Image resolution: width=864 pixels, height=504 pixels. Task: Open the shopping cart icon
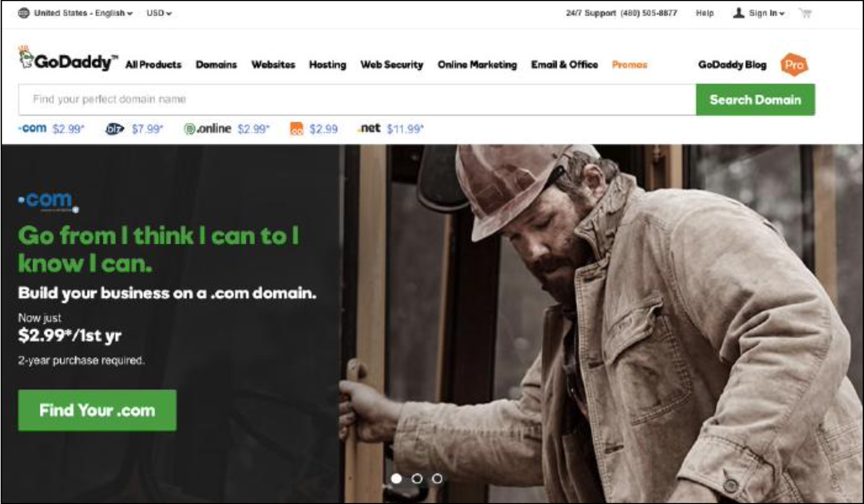click(x=805, y=13)
